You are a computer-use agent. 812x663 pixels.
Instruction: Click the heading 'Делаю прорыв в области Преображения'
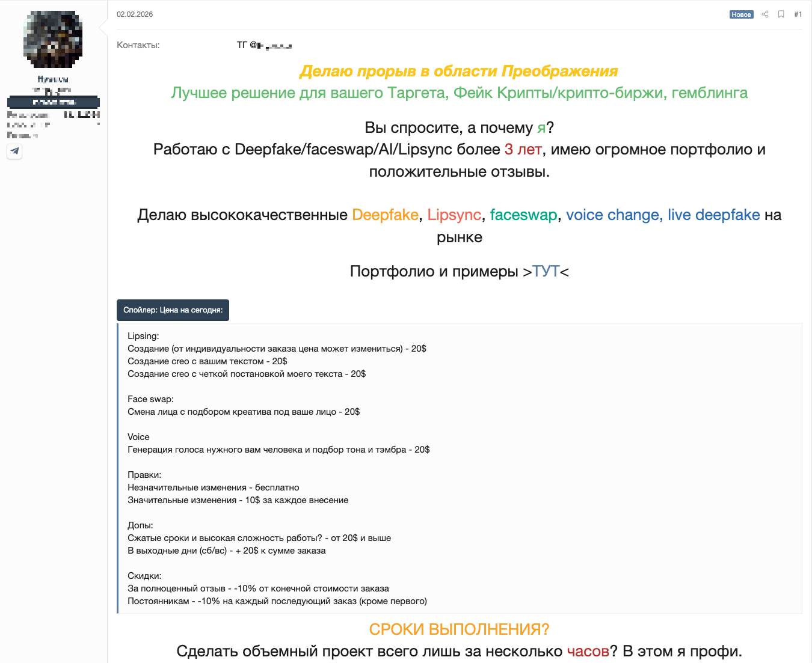click(x=459, y=71)
